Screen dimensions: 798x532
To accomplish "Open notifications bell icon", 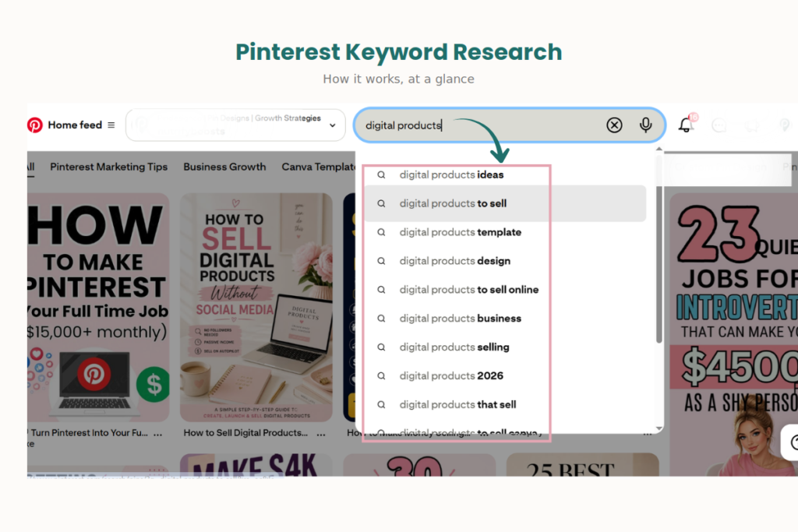I will coord(686,125).
